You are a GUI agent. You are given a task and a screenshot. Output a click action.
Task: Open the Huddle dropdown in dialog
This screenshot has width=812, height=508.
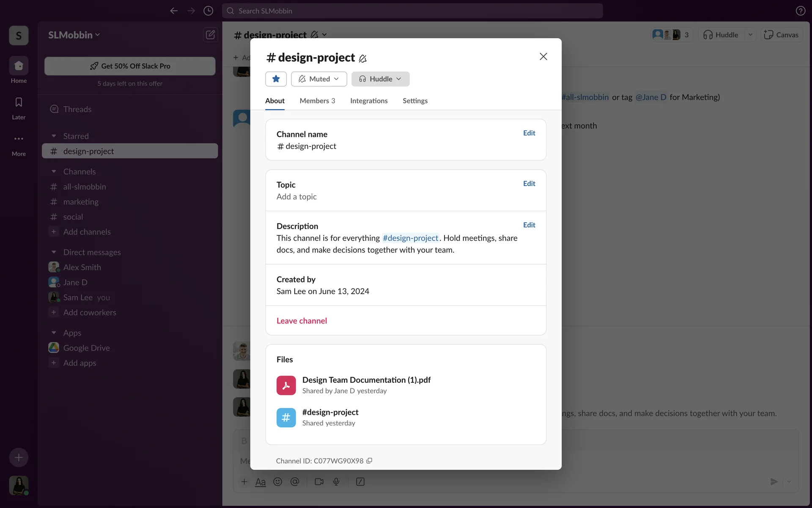(x=380, y=79)
